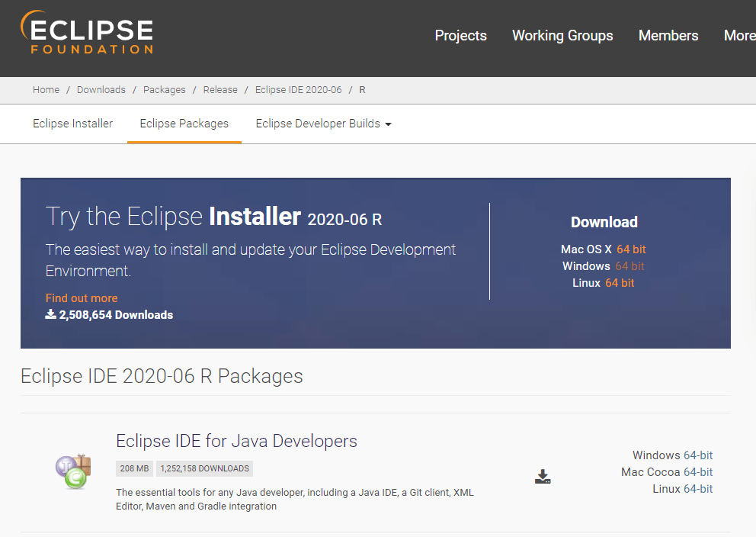Click the Eclipse Foundation logo
Viewport: 756px width, 537px height.
[x=87, y=32]
